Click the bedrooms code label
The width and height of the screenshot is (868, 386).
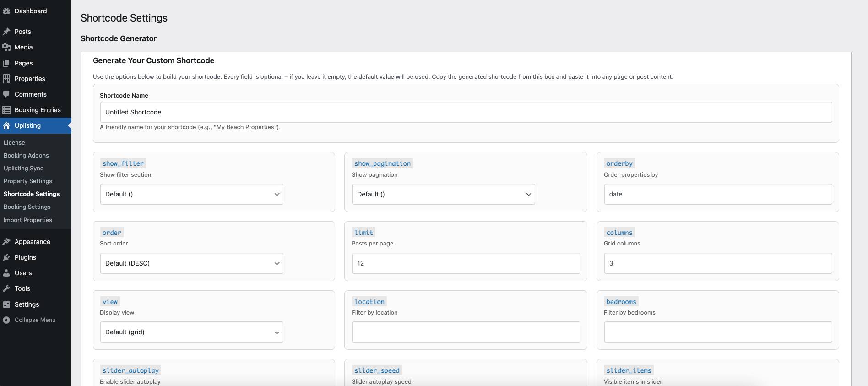(621, 302)
